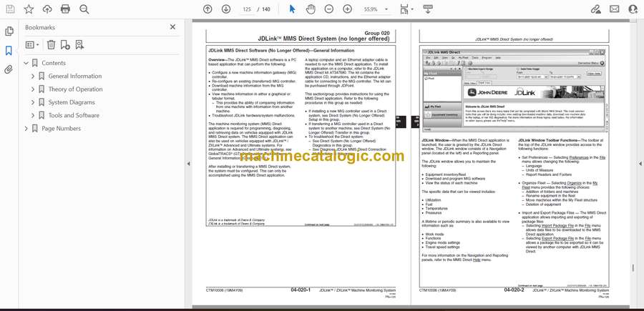
Task: Expand the right tools pane arrow
Action: (640, 164)
